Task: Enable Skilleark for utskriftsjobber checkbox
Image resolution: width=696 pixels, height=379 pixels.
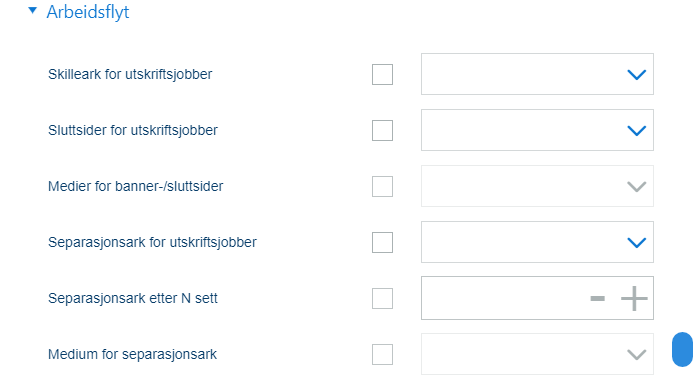Action: point(382,74)
